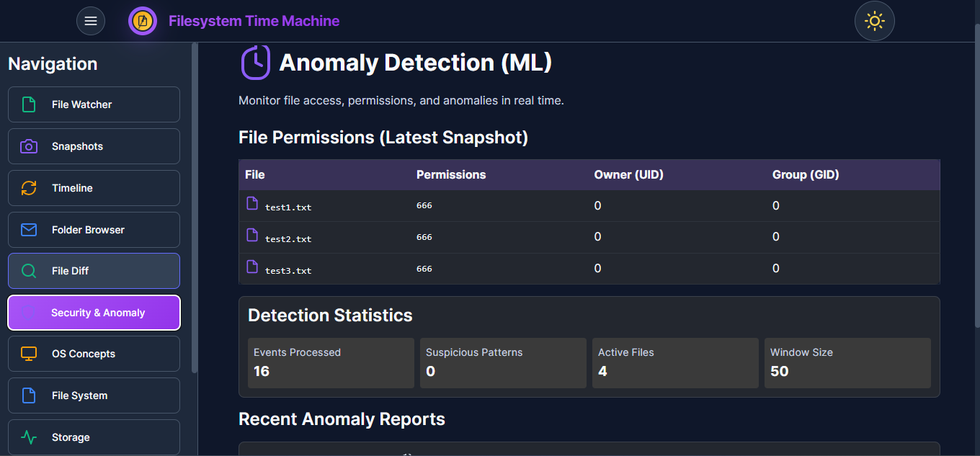Screen dimensions: 980x456
Task: Click the Events Processed stat card
Action: (331, 363)
